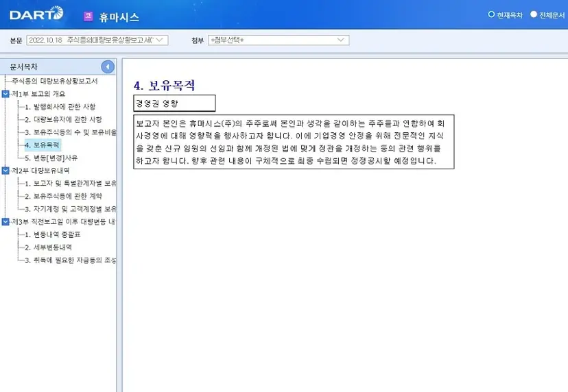Viewport: 568px width, 392px height.
Task: Go to 3. 취득에 필요한 자금등의 조성 item
Action: coord(70,260)
